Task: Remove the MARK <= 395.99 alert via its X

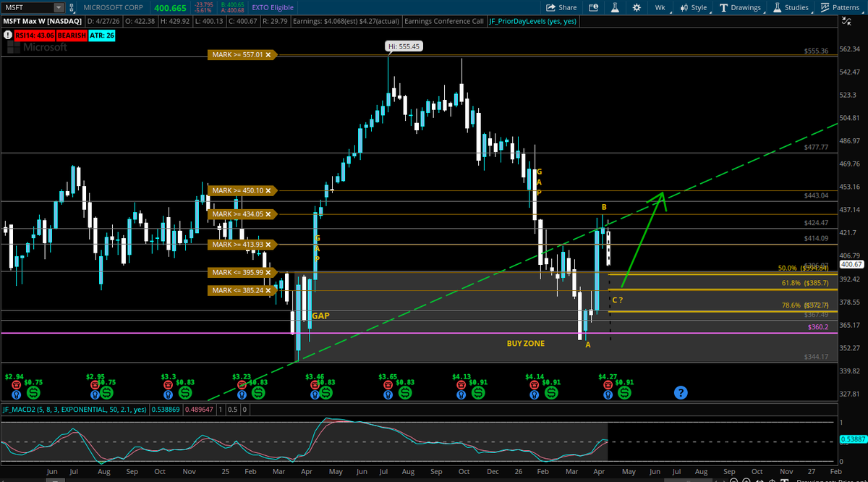Action: pyautogui.click(x=269, y=272)
